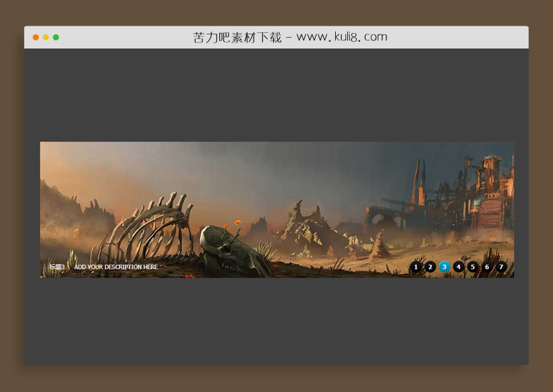The image size is (553, 392).
Task: Click the window title text with www.kuli8.com
Action: click(x=290, y=38)
